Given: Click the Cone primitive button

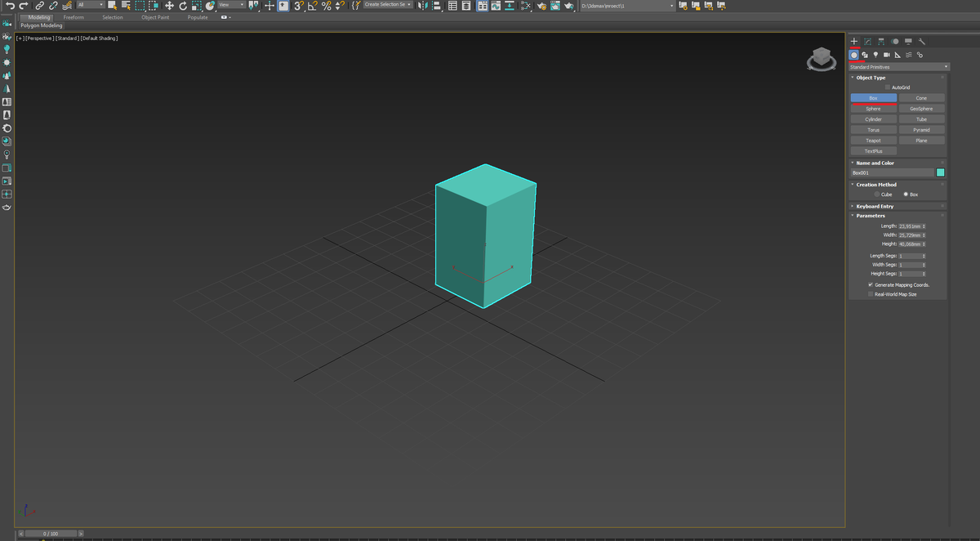Looking at the screenshot, I should [x=921, y=98].
